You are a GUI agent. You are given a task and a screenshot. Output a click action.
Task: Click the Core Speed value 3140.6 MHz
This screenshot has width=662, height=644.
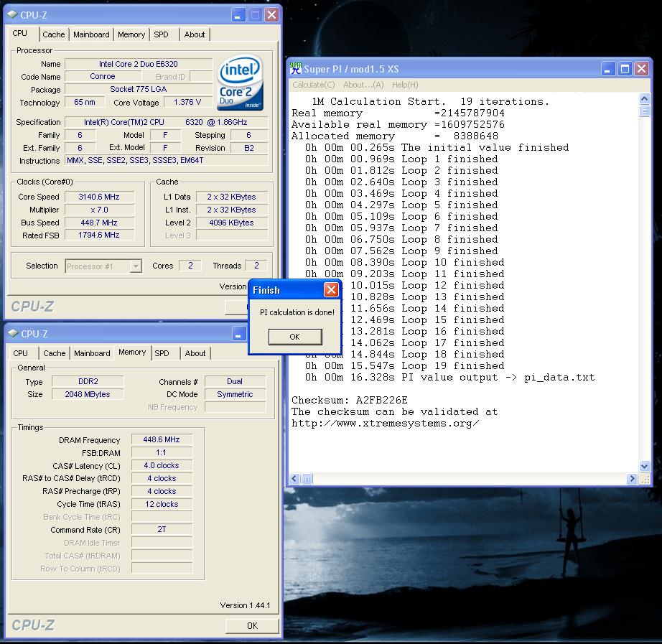[99, 197]
